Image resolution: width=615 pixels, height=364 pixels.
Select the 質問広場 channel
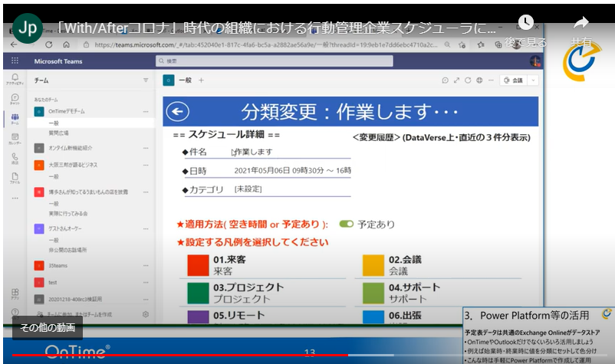tap(58, 133)
